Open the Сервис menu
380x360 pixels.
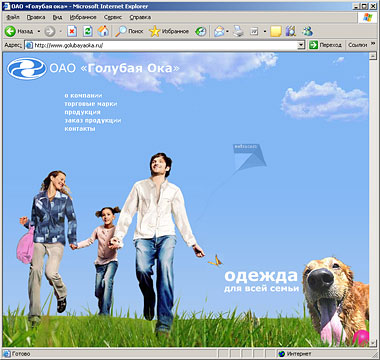point(113,17)
